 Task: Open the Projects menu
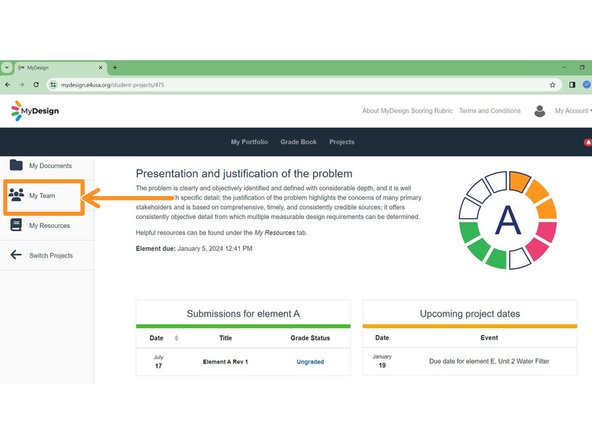point(342,142)
